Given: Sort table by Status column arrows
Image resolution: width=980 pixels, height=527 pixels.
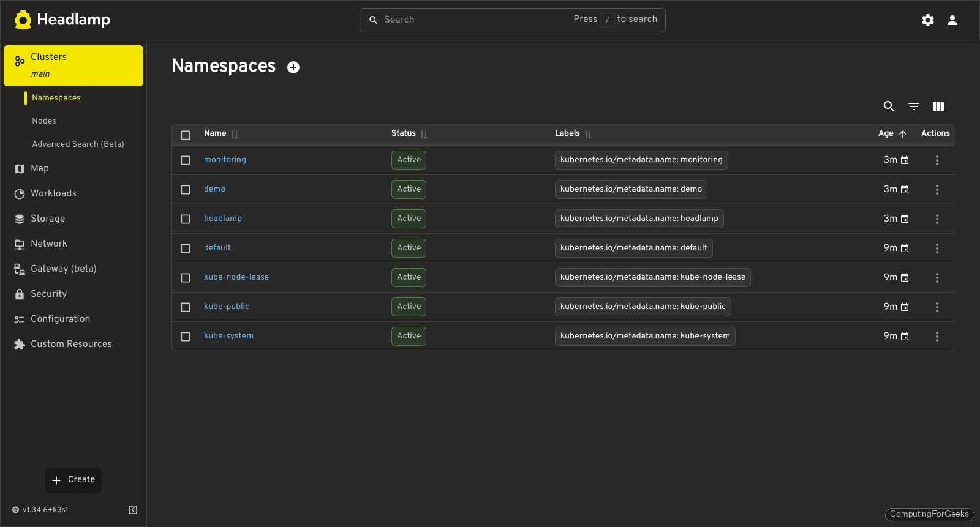Looking at the screenshot, I should coord(424,134).
